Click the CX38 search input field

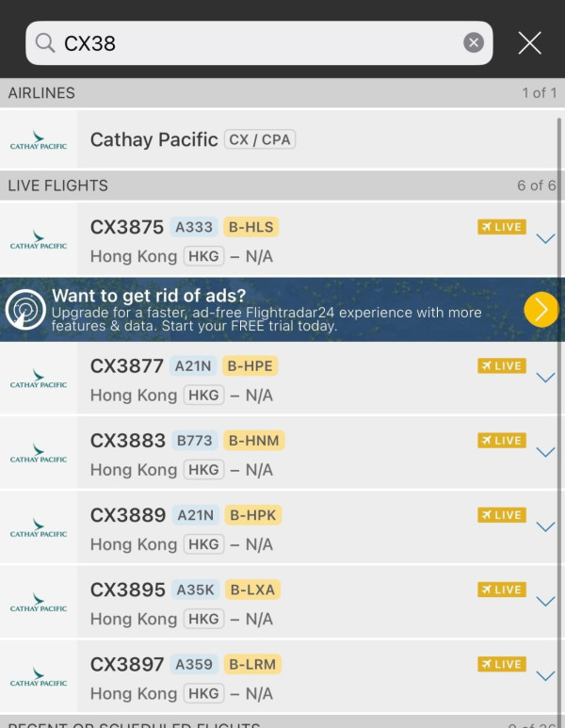tap(254, 42)
